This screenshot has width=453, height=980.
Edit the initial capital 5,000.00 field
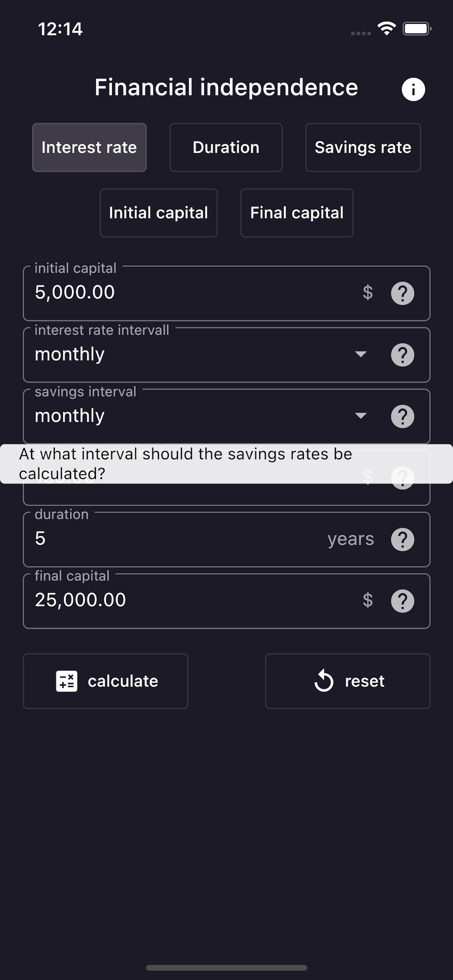pos(226,293)
